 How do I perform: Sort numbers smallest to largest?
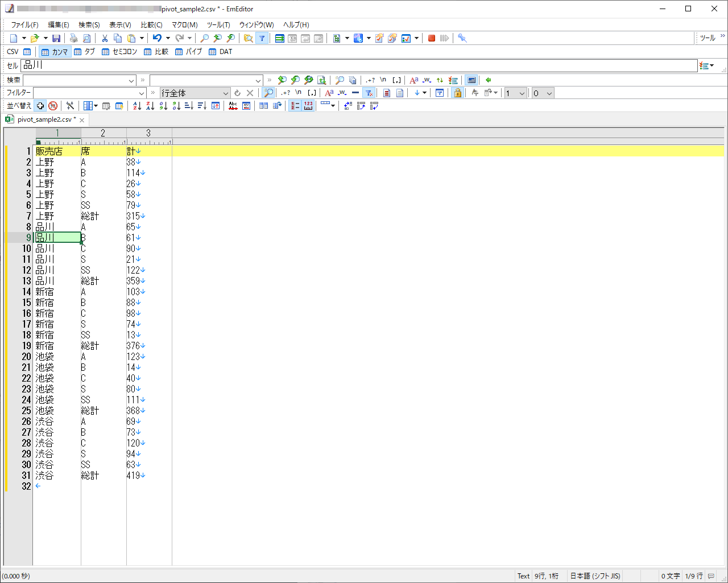(x=163, y=106)
